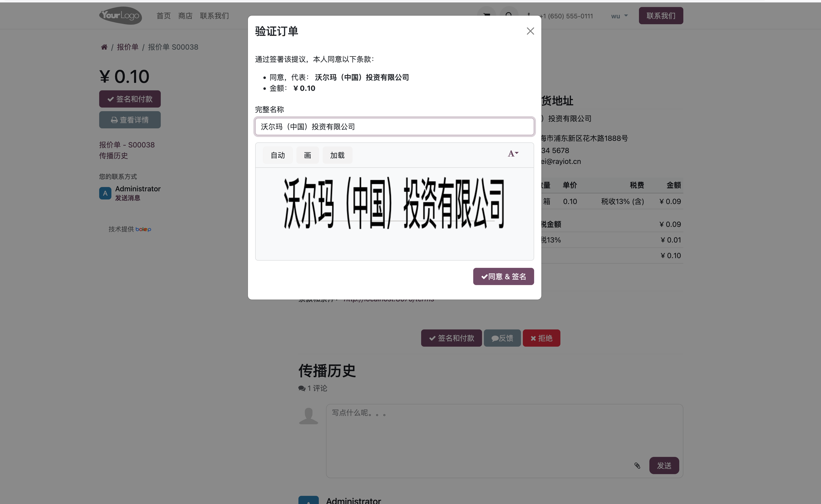Image resolution: width=821 pixels, height=504 pixels.
Task: Click the home breadcrumb icon
Action: 104,47
